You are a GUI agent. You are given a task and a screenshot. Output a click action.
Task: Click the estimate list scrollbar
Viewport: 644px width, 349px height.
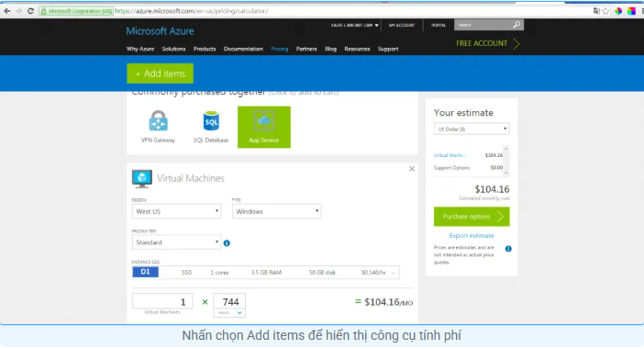[506, 161]
